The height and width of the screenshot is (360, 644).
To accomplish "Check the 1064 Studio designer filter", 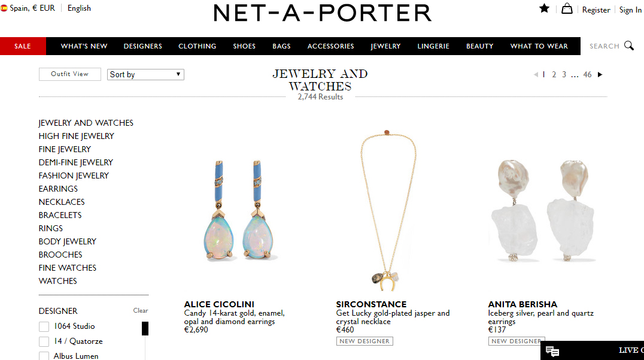I will [44, 326].
